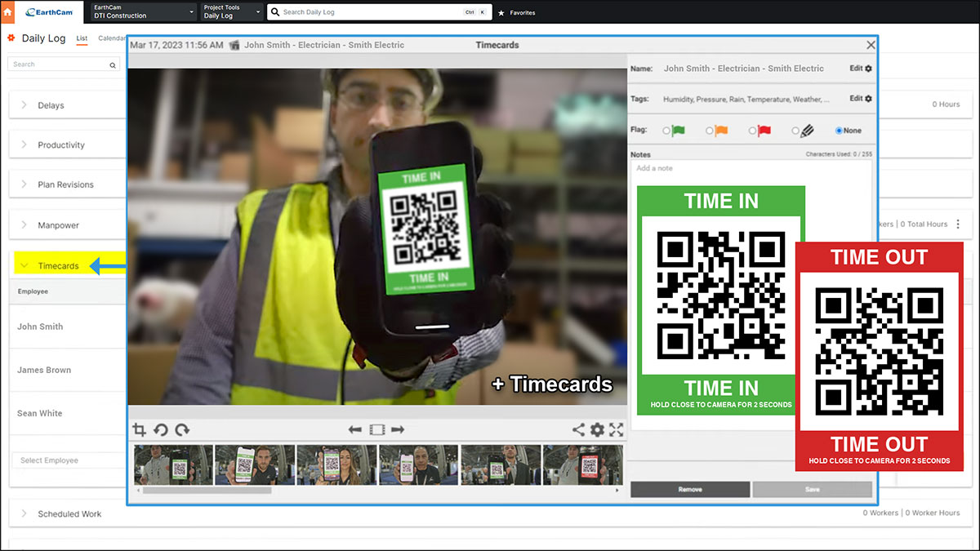The image size is (980, 551).
Task: Click the filmstrip horizontal scrollbar
Action: click(207, 491)
